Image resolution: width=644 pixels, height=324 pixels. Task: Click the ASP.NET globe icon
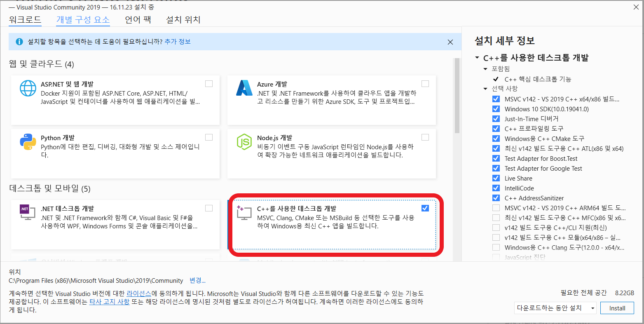click(28, 88)
